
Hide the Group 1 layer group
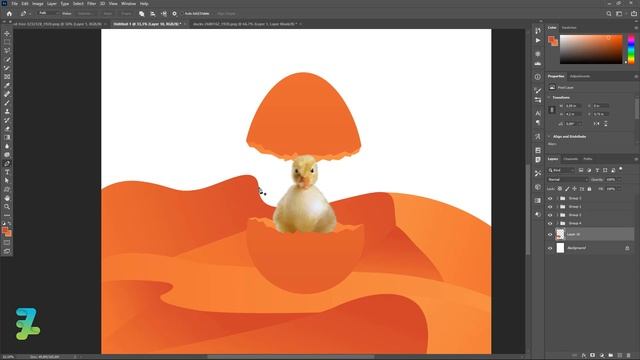[x=550, y=207]
